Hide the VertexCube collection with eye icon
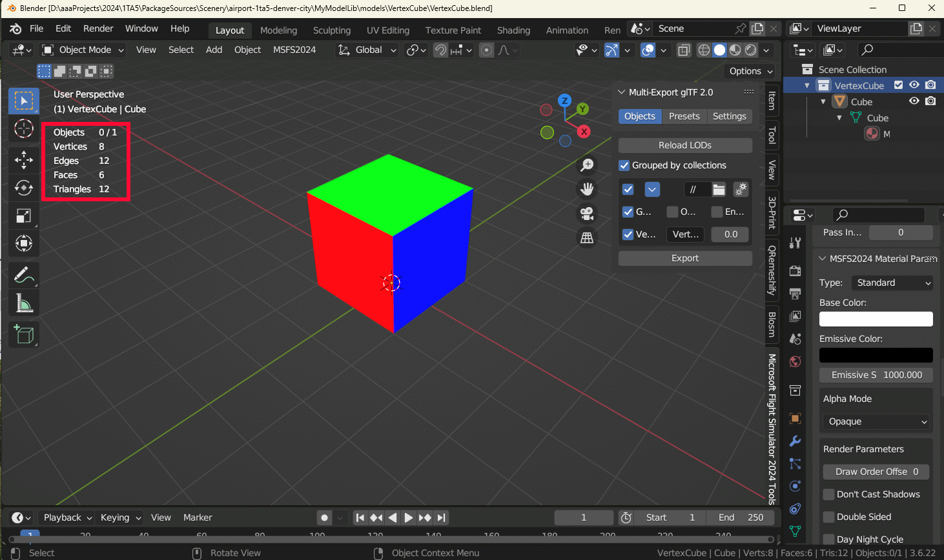This screenshot has width=944, height=560. click(914, 85)
